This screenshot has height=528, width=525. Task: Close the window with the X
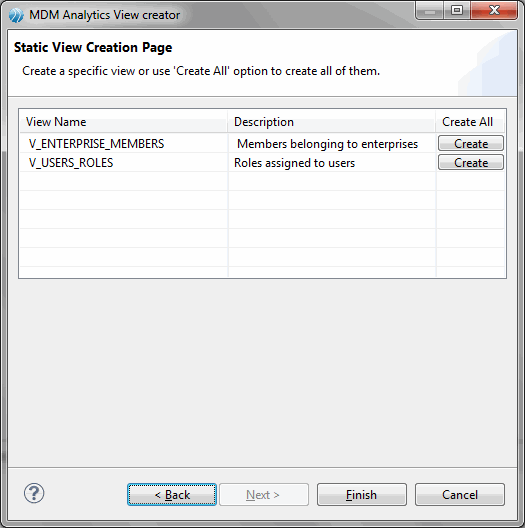pos(494,11)
